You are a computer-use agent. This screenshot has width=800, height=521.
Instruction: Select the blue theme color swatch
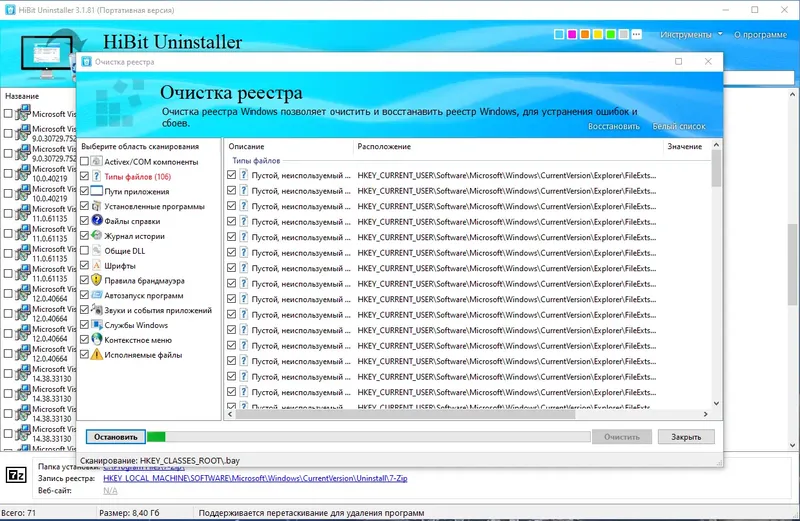[559, 34]
